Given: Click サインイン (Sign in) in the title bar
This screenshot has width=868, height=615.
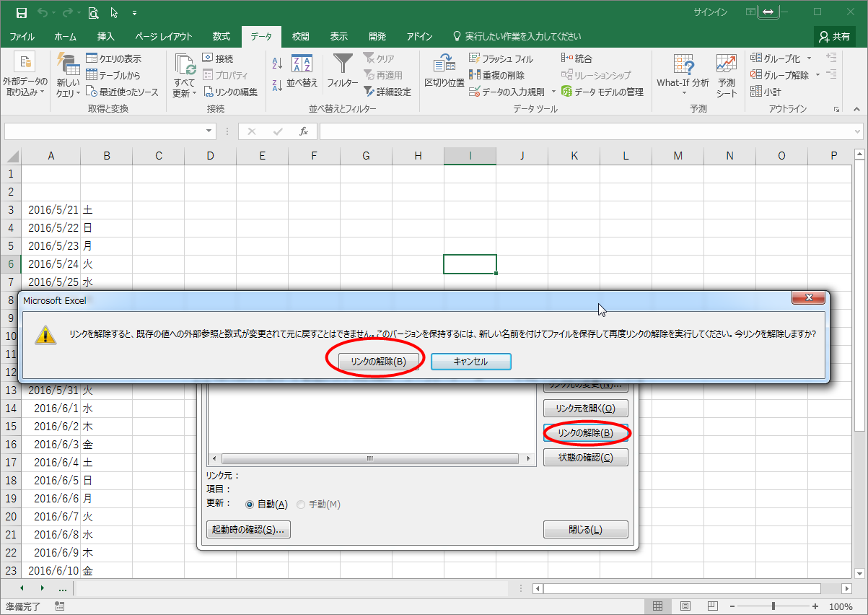Looking at the screenshot, I should pos(711,12).
